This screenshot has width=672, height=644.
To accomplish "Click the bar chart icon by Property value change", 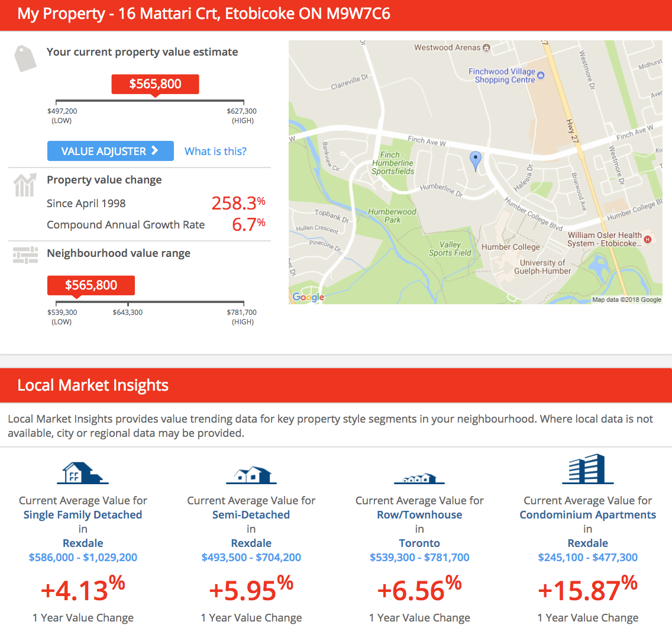I will point(24,185).
